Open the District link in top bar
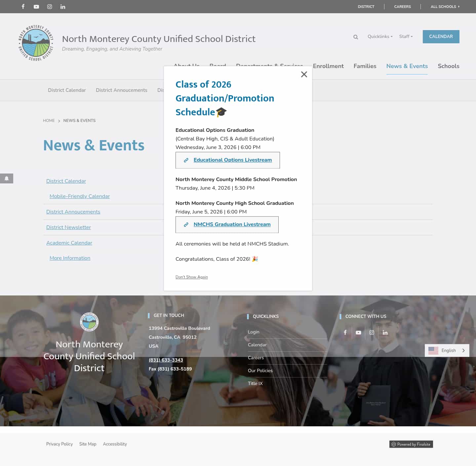The width and height of the screenshot is (476, 466). [x=366, y=7]
